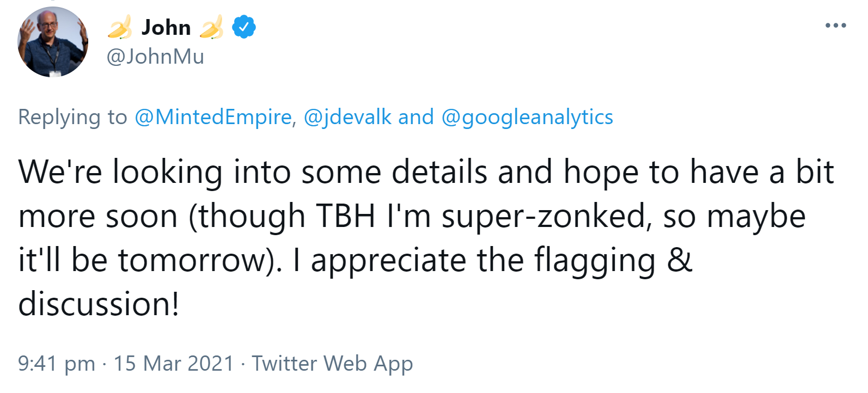Click the ampersand after "flagging"
The height and width of the screenshot is (393, 868).
click(x=680, y=260)
